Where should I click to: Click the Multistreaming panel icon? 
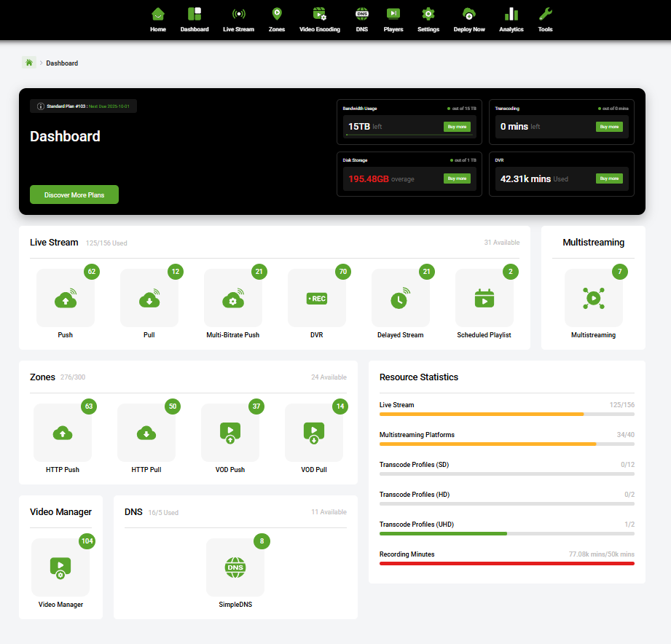point(593,297)
